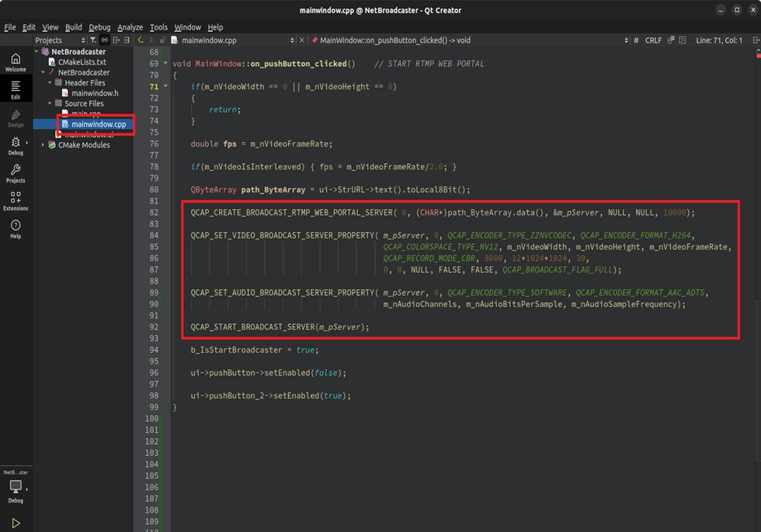Collapse the NetBroadcaster target node
Image resolution: width=761 pixels, height=532 pixels.
[43, 72]
